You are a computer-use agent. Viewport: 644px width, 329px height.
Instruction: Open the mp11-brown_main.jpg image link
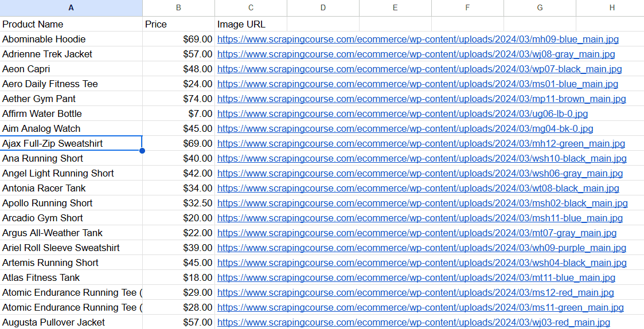pos(421,99)
